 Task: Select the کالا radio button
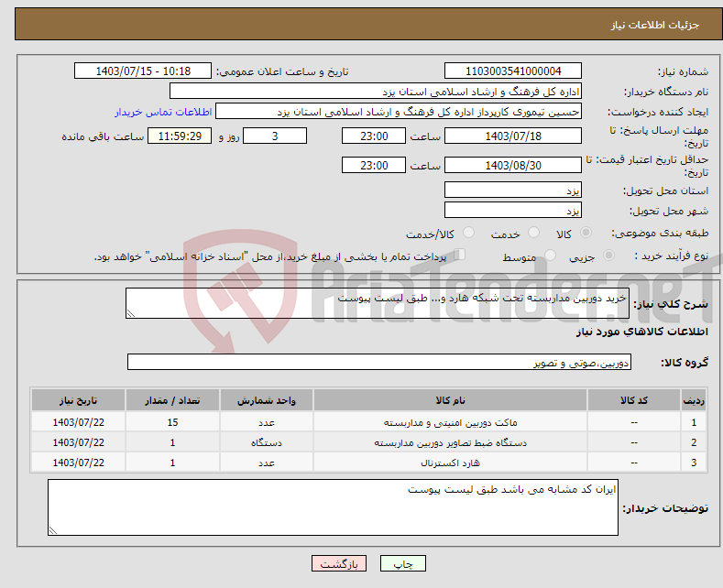(586, 233)
